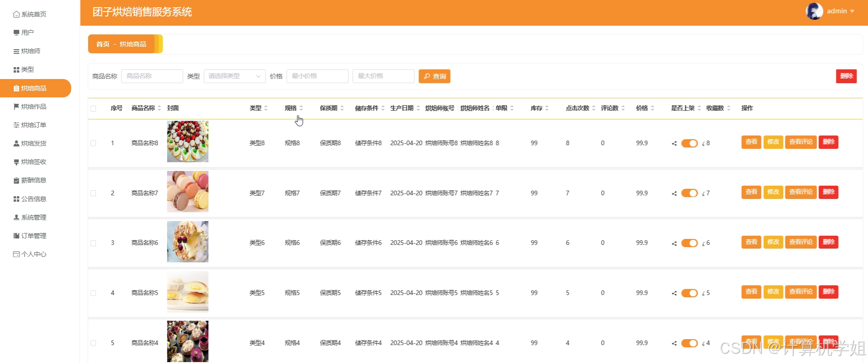Click 查看 button for 商品名称8
The height and width of the screenshot is (363, 868).
pos(751,142)
